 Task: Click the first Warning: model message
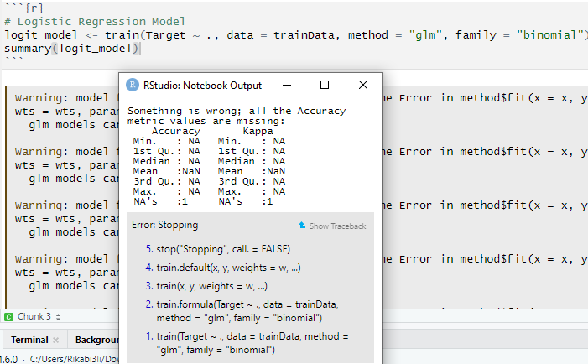pyautogui.click(x=67, y=98)
